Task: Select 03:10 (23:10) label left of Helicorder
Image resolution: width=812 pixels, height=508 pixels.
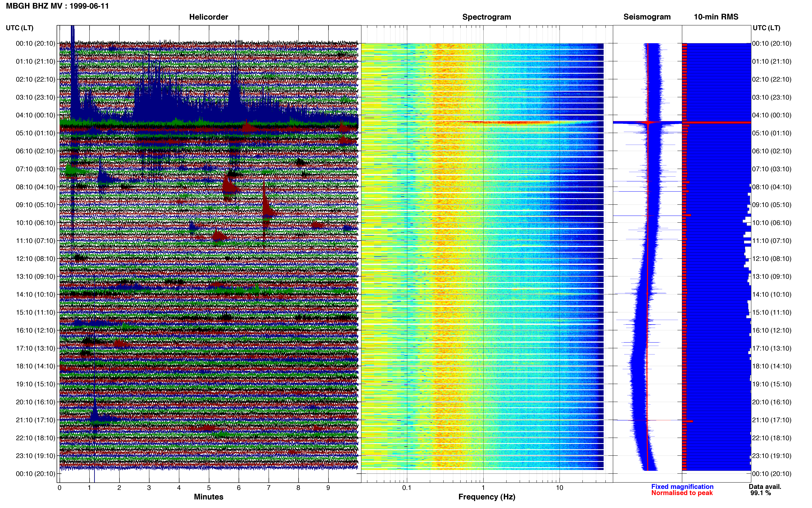Action: pyautogui.click(x=36, y=97)
